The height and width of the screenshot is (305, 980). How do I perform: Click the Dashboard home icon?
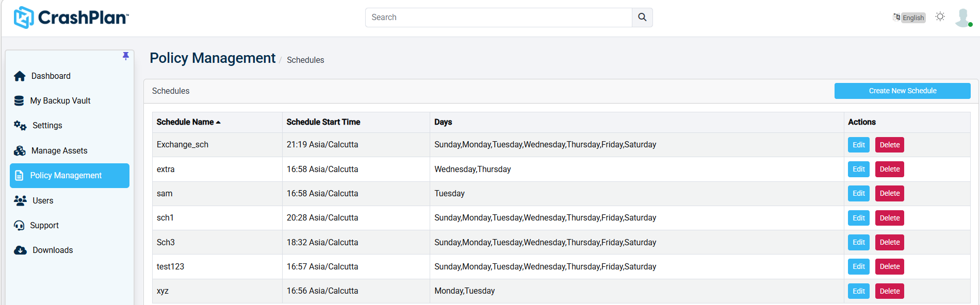pos(20,76)
